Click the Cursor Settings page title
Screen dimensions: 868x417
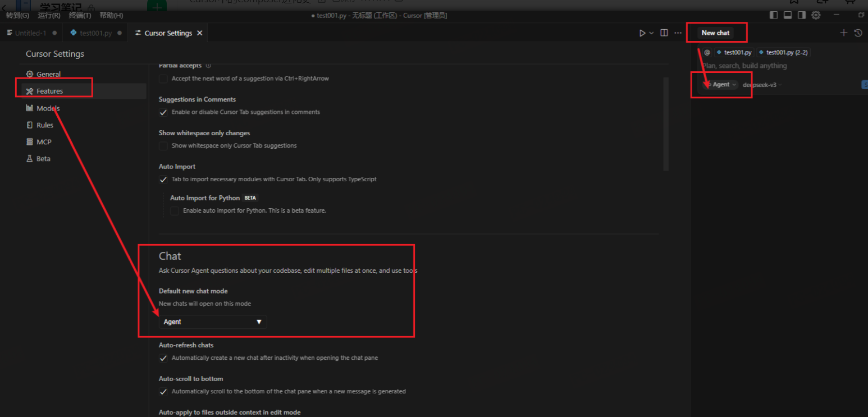click(x=55, y=54)
